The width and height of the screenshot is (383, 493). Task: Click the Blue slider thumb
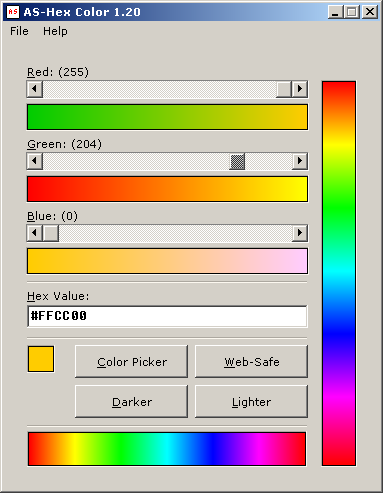pos(51,233)
